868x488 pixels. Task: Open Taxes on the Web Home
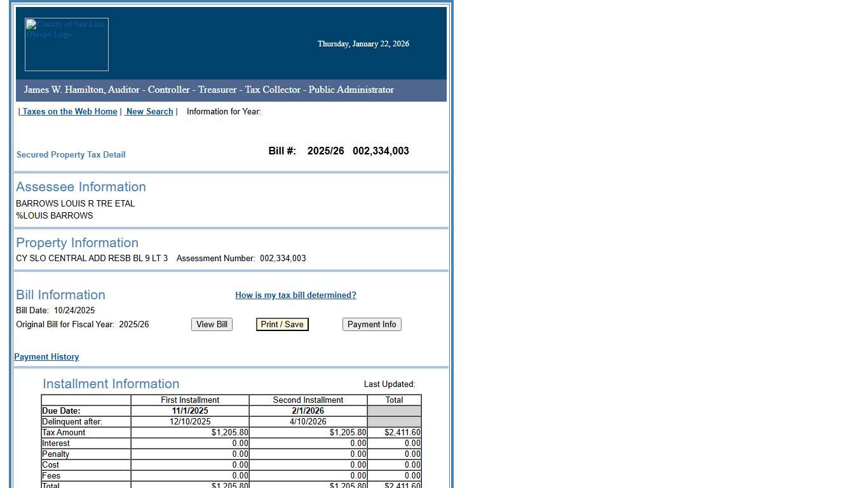click(69, 111)
